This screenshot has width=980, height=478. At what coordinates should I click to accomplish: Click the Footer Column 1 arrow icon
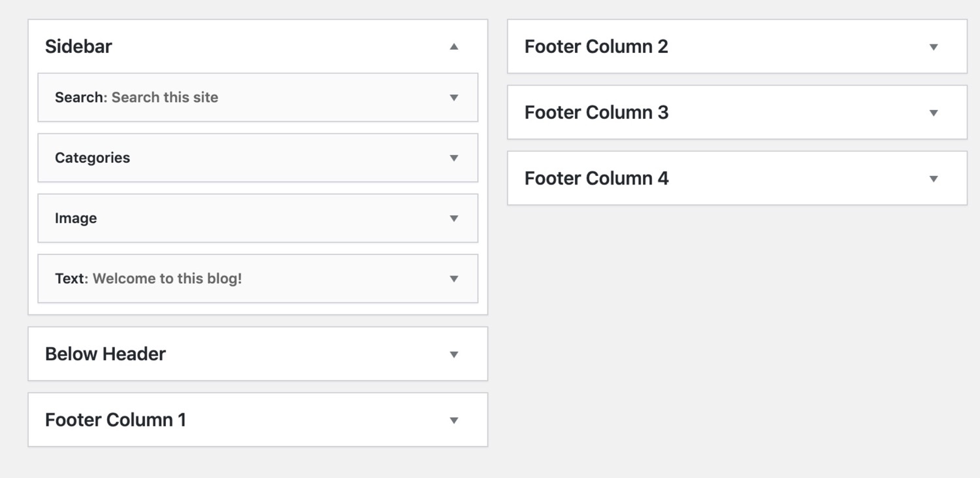tap(454, 420)
